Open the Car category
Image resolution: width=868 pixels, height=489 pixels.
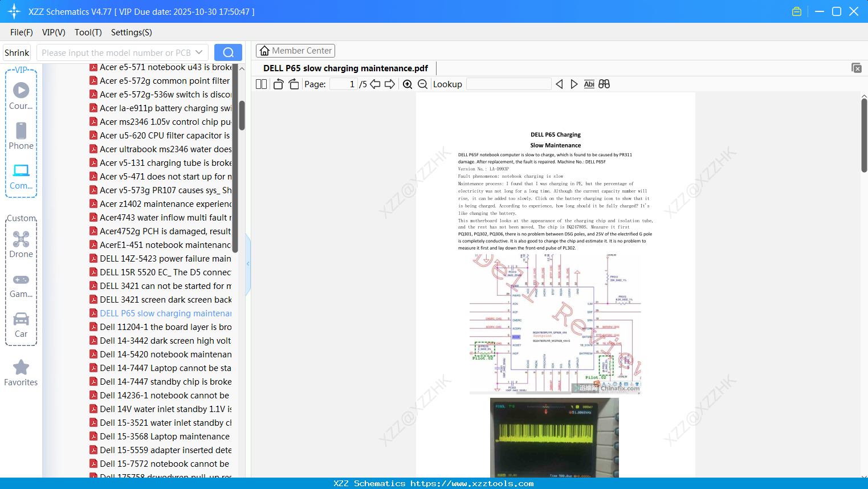(x=21, y=325)
